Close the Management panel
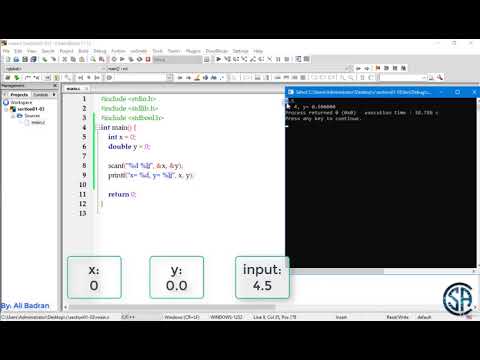The image size is (480, 360). pos(55,86)
